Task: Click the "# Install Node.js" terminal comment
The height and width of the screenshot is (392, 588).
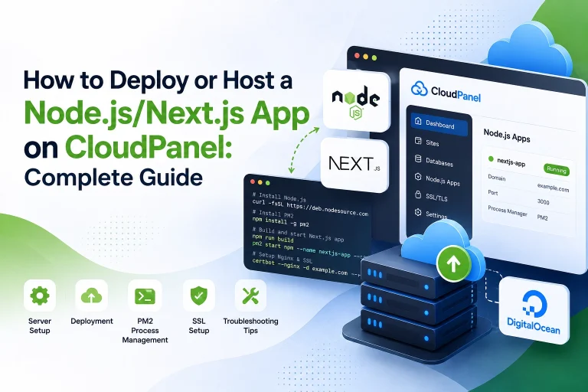Action: 279,197
